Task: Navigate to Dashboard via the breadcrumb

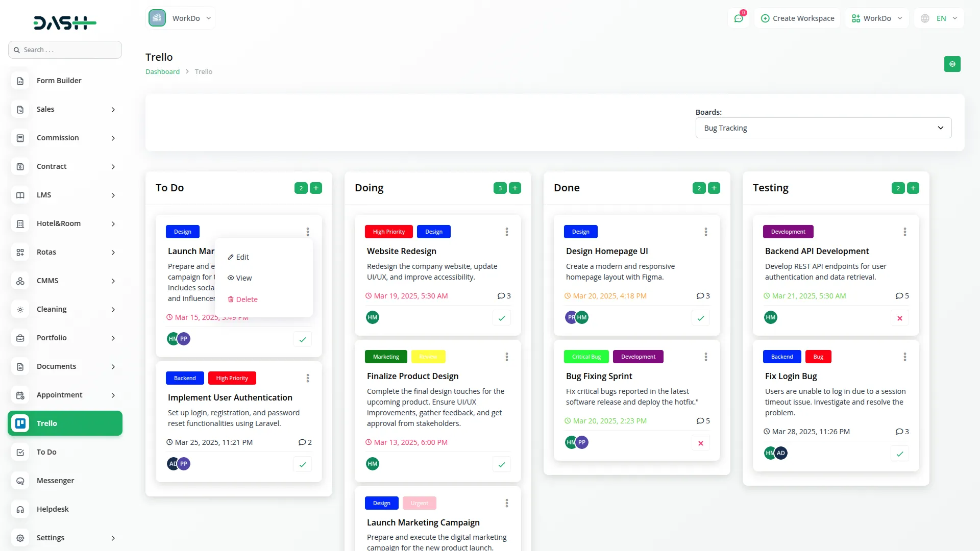Action: tap(162, 71)
